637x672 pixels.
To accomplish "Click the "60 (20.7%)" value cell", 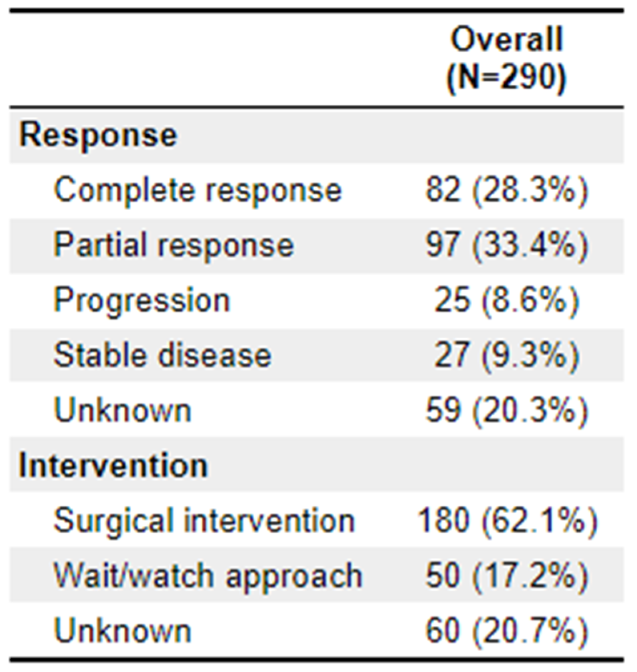I will (507, 631).
